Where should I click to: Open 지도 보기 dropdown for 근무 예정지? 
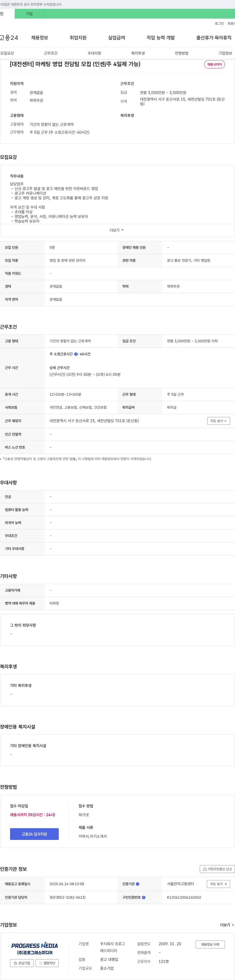coord(219,421)
